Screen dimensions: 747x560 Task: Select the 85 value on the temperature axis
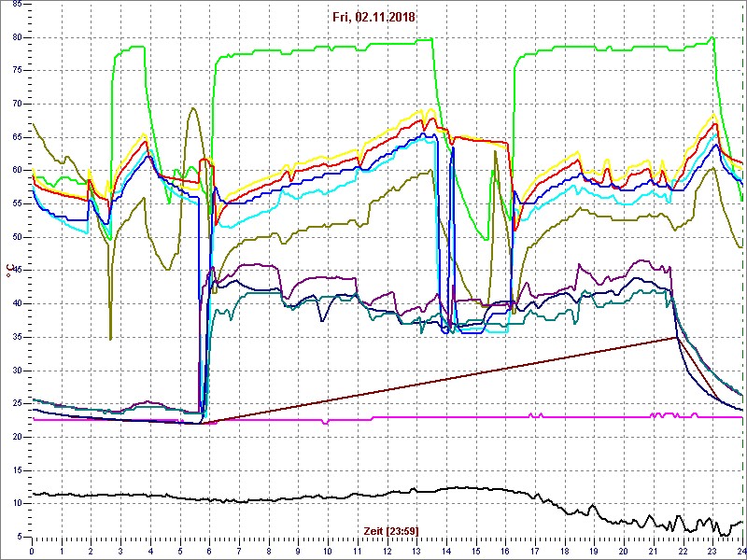[x=16, y=5]
